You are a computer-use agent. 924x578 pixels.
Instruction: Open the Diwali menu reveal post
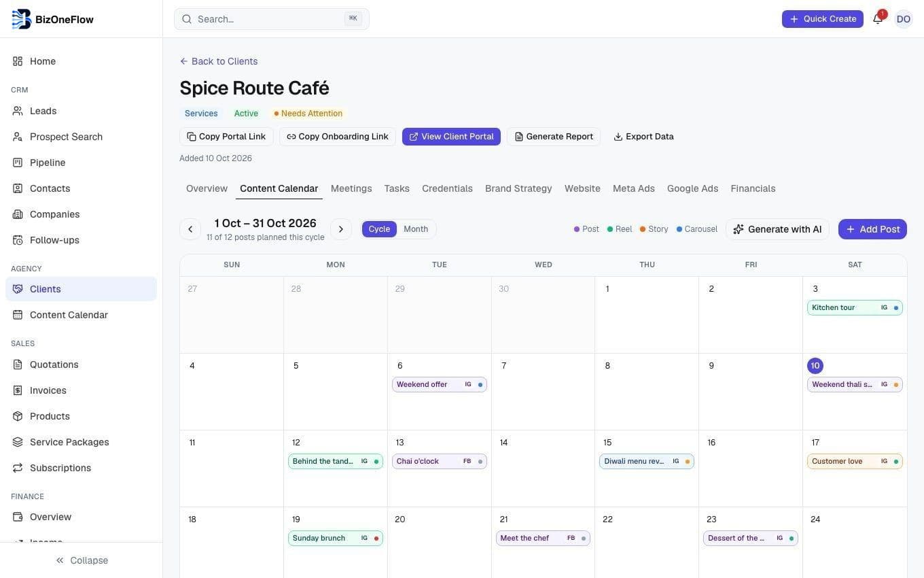pyautogui.click(x=647, y=461)
